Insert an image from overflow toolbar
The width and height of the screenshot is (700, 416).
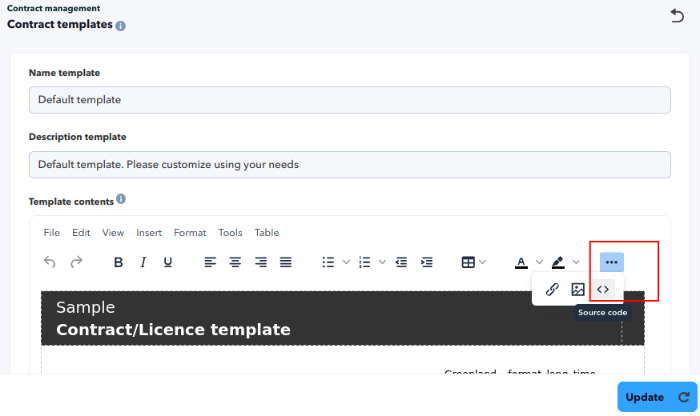point(578,289)
